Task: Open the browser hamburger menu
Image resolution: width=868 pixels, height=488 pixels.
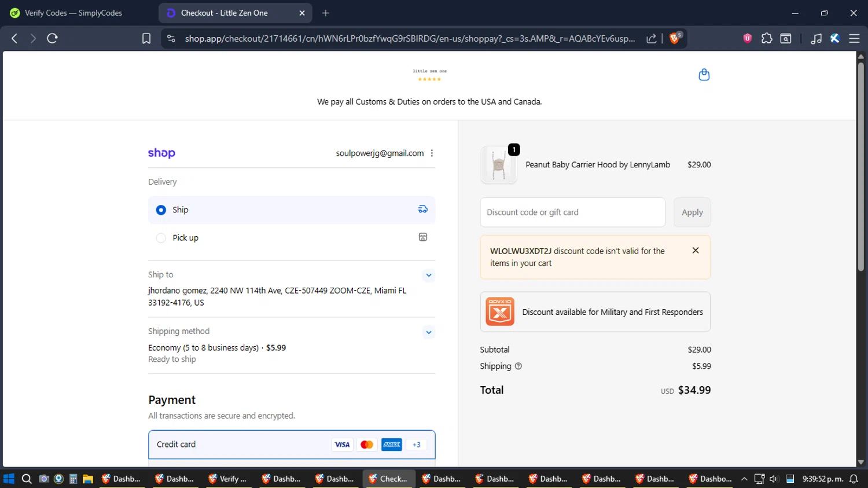Action: [x=854, y=38]
